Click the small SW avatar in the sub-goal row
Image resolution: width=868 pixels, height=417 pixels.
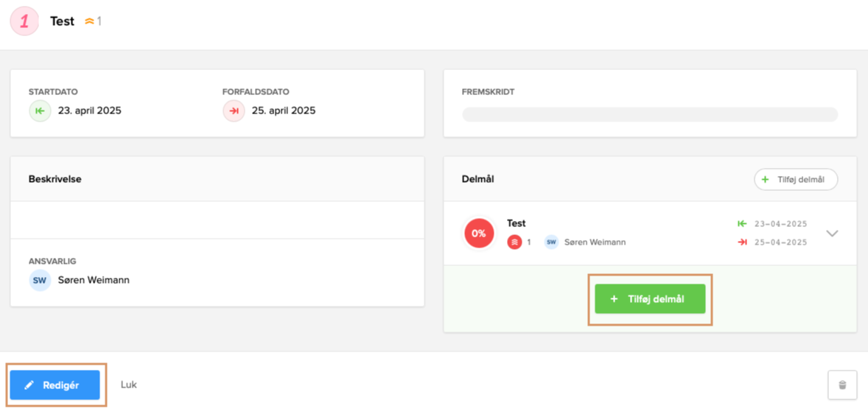click(x=551, y=242)
